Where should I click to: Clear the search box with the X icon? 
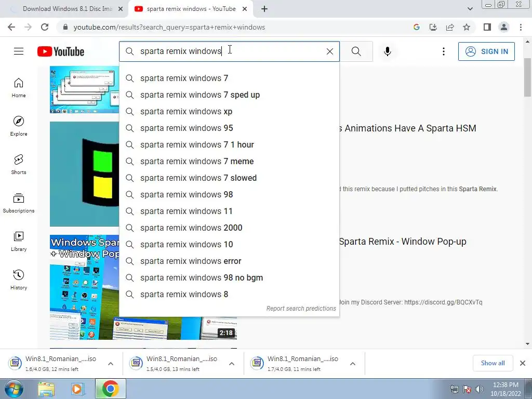click(329, 51)
